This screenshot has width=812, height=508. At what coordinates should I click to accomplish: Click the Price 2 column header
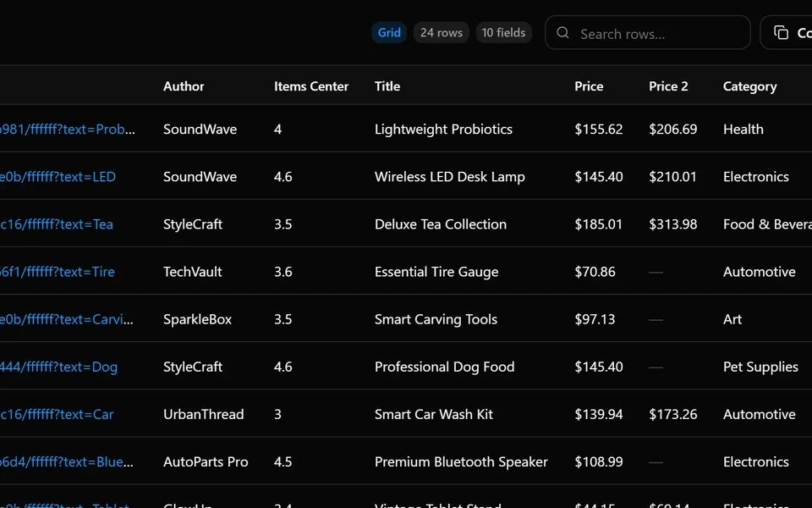[x=668, y=86]
